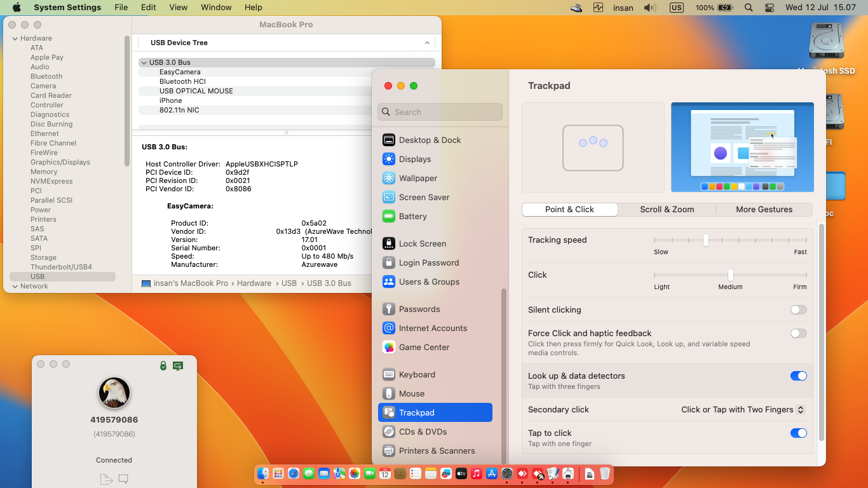The height and width of the screenshot is (488, 868).
Task: Open Control Center in menu bar
Action: coord(770,8)
